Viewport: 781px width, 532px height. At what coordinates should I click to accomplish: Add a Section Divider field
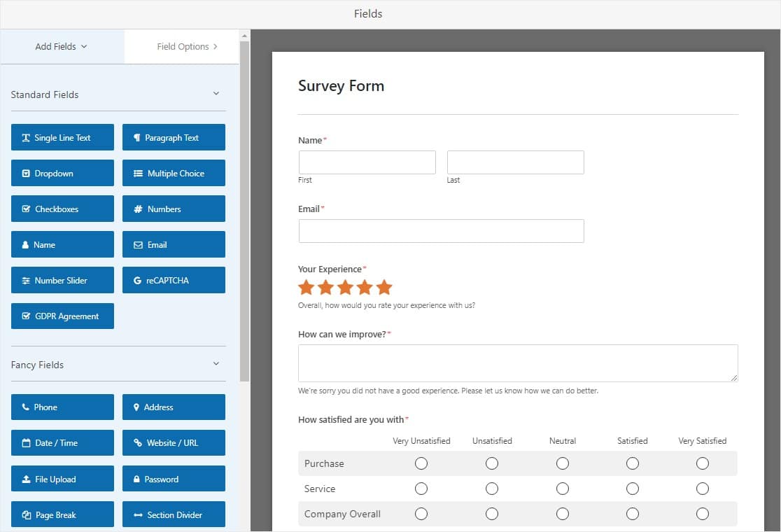pyautogui.click(x=174, y=514)
